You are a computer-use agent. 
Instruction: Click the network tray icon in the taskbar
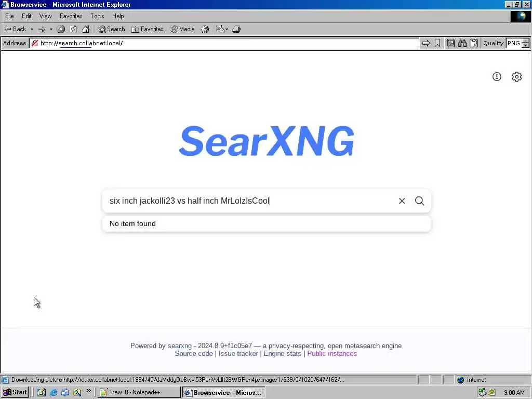click(x=483, y=392)
